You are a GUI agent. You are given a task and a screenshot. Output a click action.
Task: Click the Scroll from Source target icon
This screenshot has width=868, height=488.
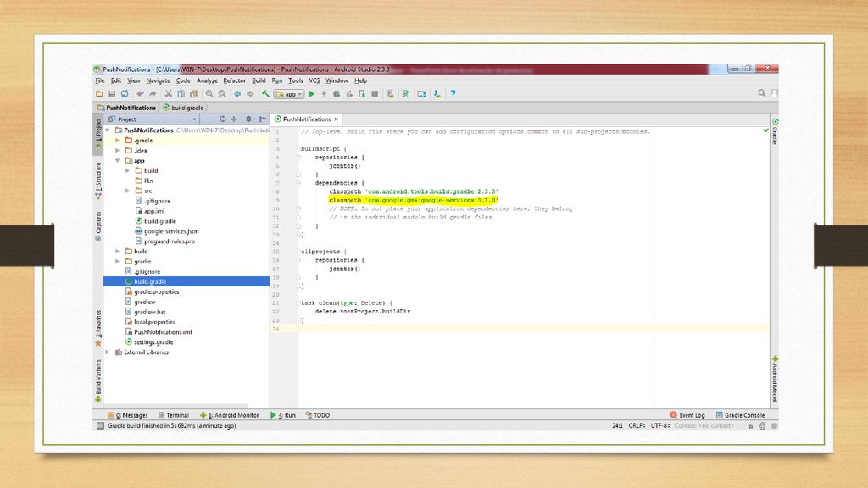point(223,119)
